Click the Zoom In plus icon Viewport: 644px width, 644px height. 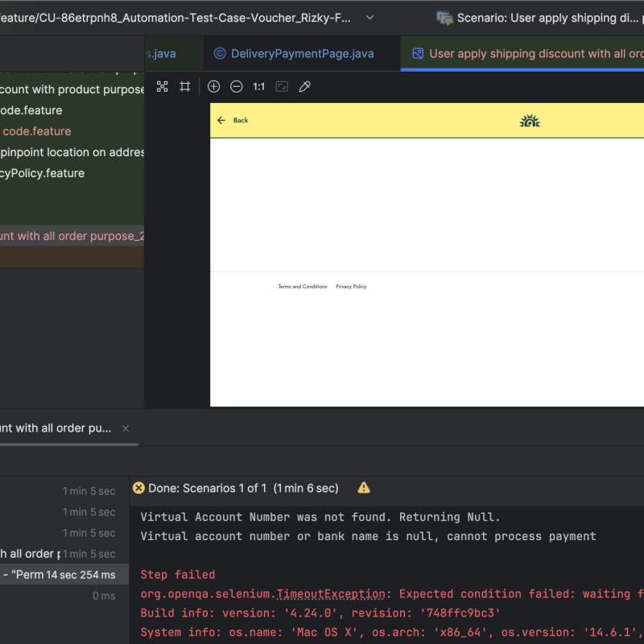tap(213, 86)
